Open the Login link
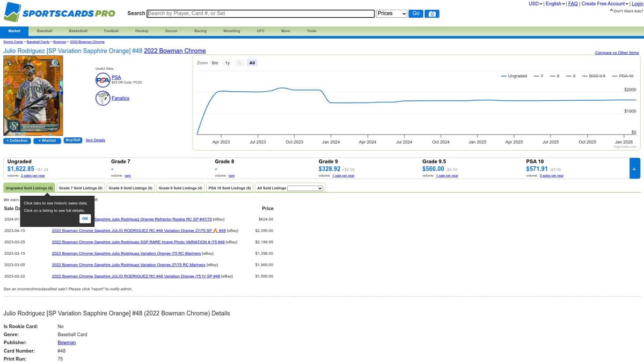Screen dimensions: 644x362 (637, 4)
